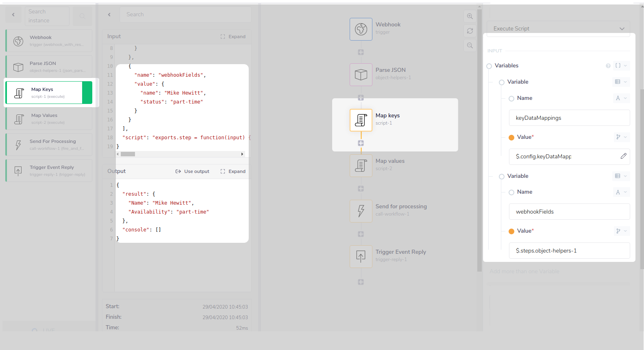
Task: Click the Send for processing lightning icon
Action: [361, 211]
